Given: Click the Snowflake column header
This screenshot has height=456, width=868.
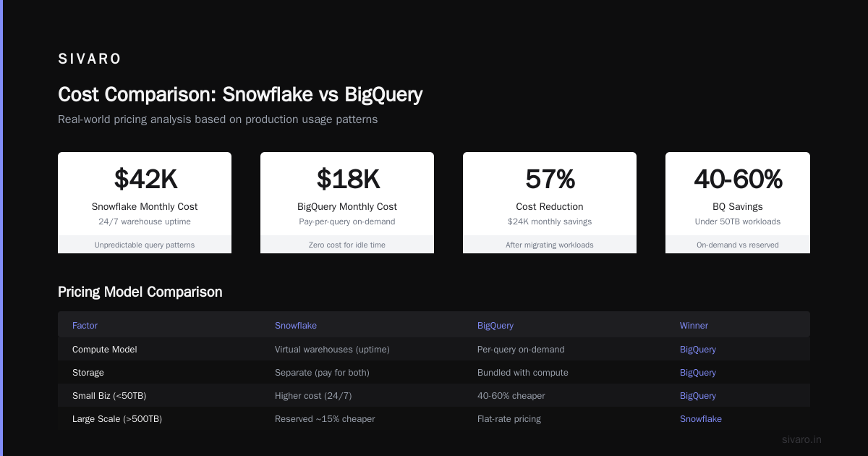Looking at the screenshot, I should (x=296, y=326).
